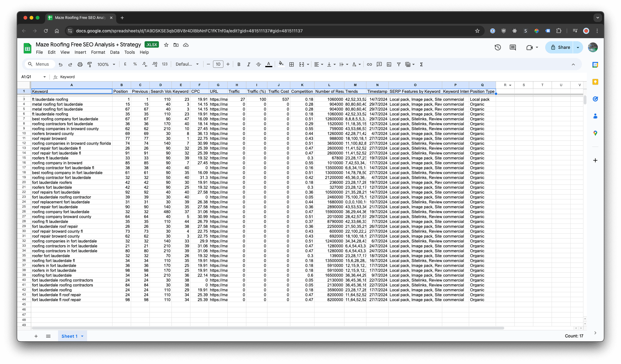This screenshot has height=364, width=621.
Task: Format as percent icon
Action: pos(135,64)
